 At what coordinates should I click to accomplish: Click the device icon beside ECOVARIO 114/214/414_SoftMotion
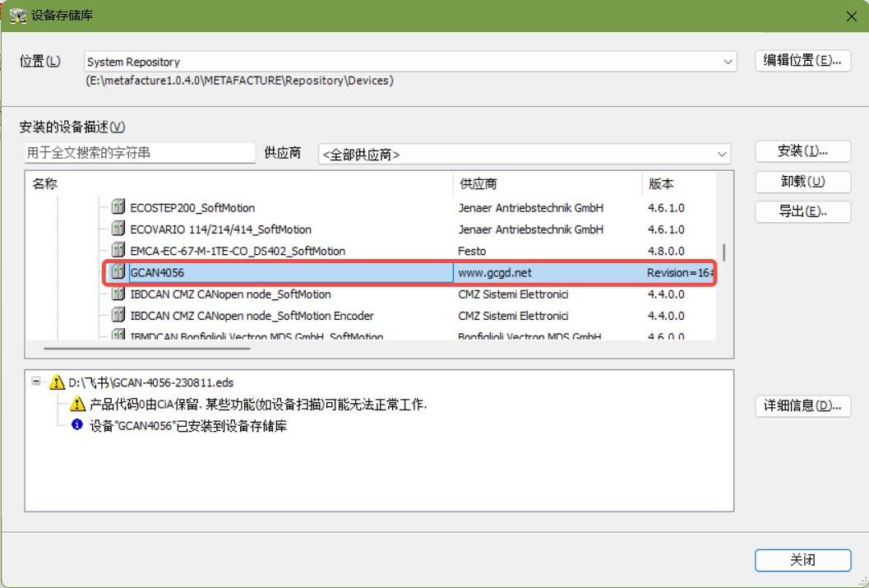point(118,229)
